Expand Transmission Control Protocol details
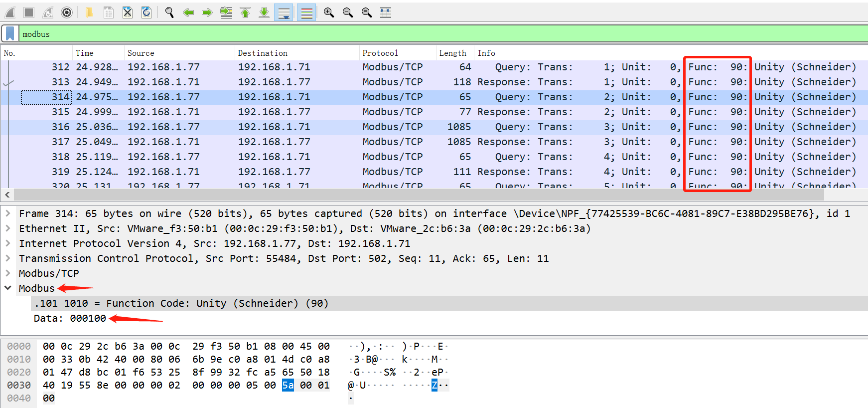 8,258
